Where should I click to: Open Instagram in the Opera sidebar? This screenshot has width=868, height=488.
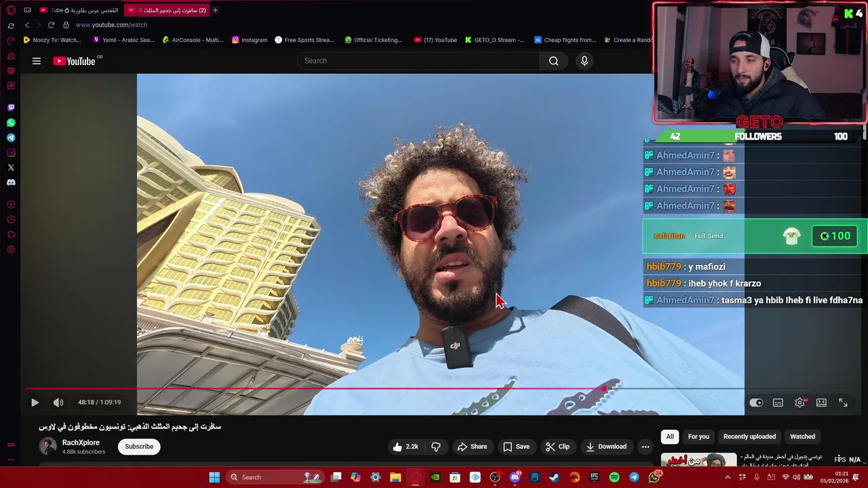point(11,152)
